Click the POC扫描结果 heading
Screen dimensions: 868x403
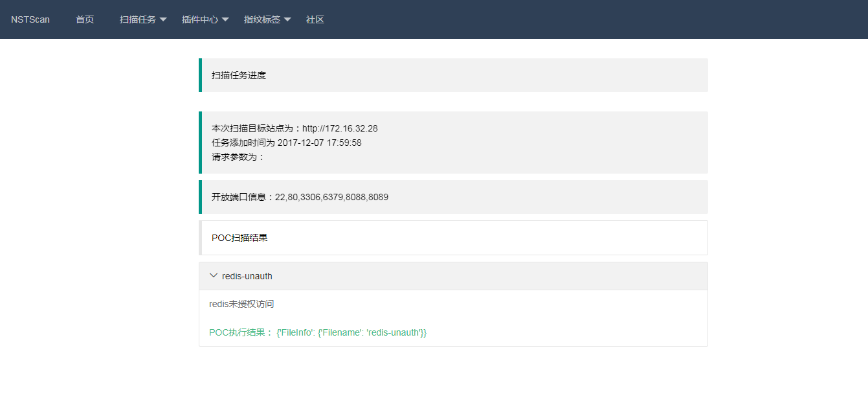tap(239, 238)
